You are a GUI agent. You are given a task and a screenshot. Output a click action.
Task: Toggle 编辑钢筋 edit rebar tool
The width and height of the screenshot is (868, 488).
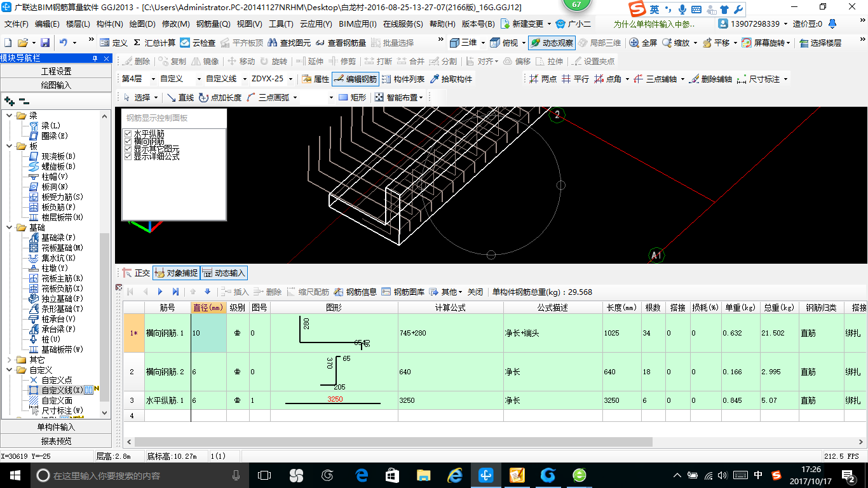(x=355, y=79)
